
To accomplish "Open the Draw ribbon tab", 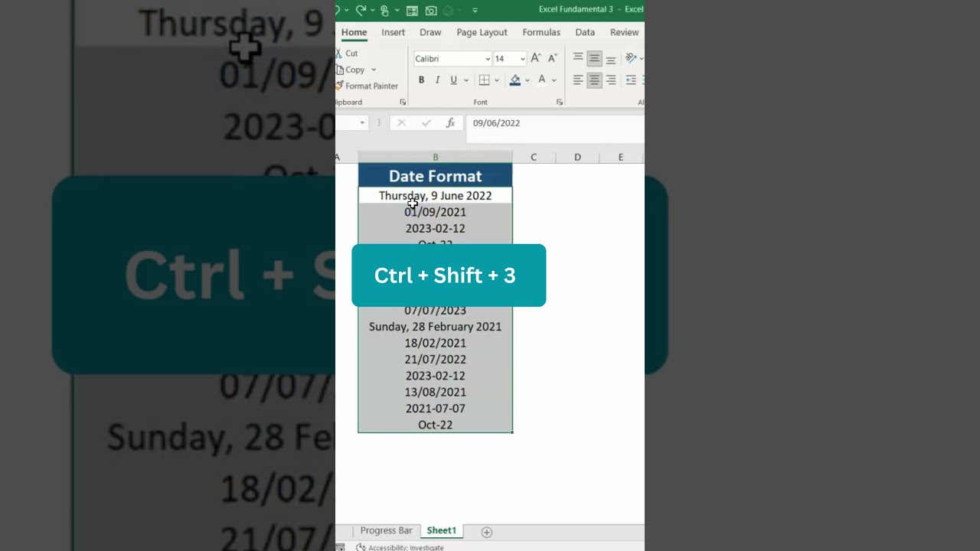I will [430, 32].
